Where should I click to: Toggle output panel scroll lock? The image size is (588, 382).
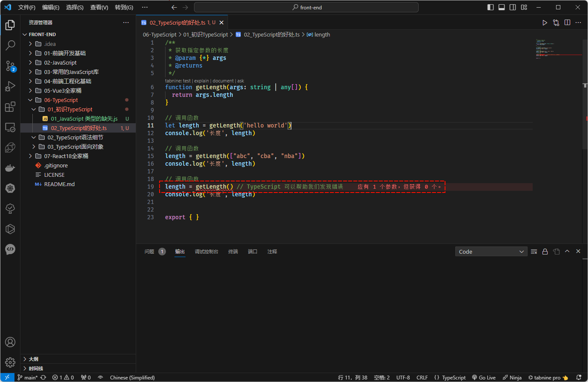point(545,252)
